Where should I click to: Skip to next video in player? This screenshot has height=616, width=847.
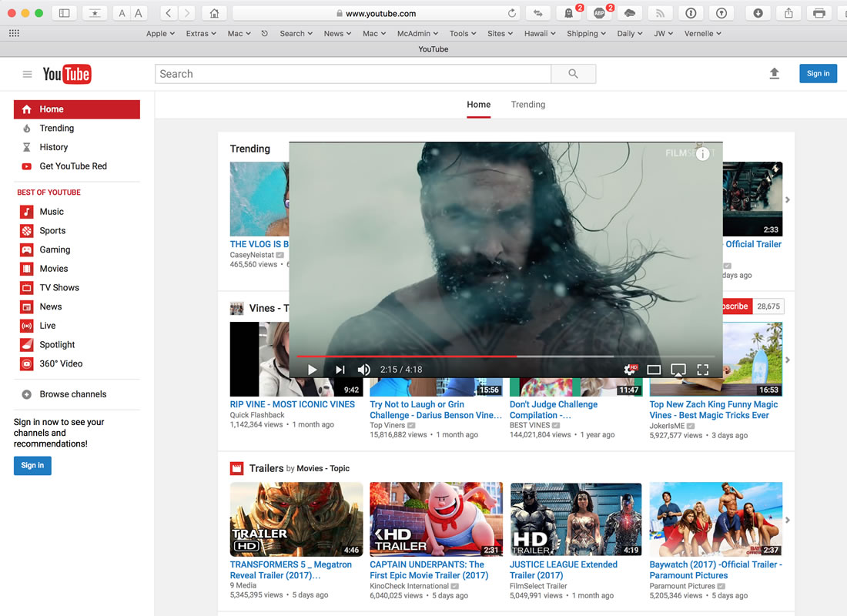(340, 370)
